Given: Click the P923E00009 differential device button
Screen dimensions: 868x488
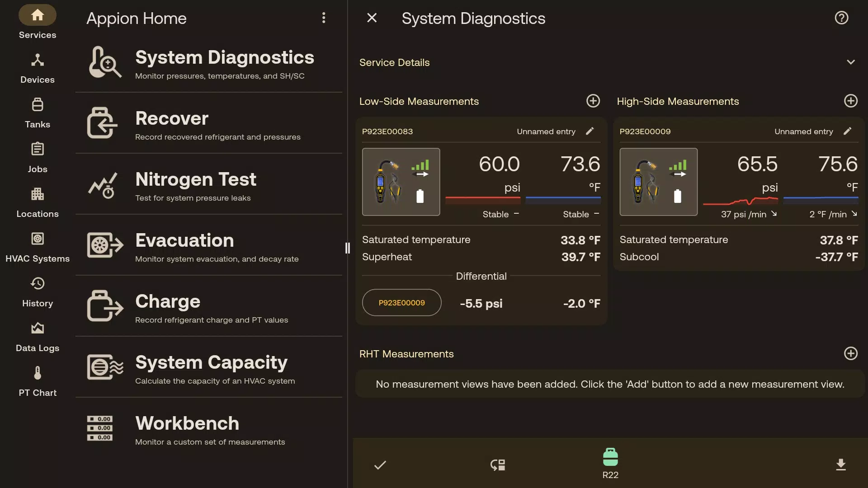Looking at the screenshot, I should pyautogui.click(x=401, y=303).
